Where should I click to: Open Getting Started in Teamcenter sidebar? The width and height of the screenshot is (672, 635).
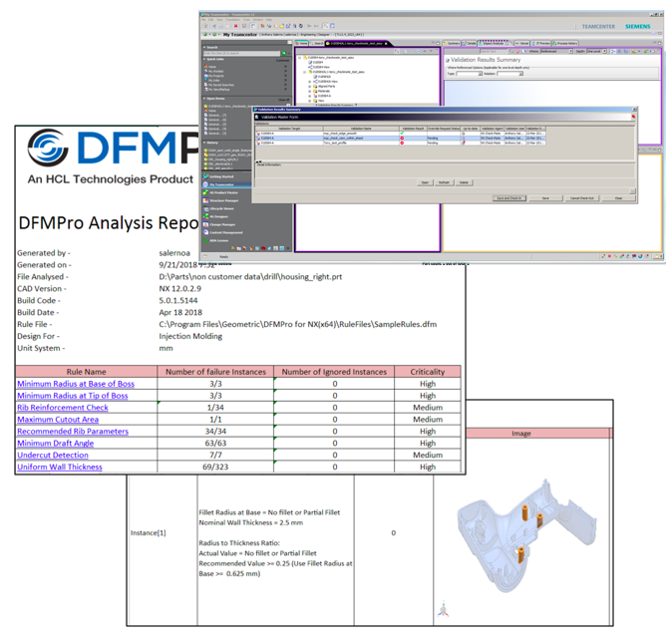219,176
